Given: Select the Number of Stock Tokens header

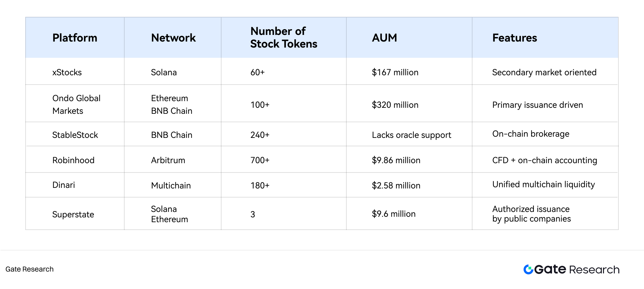Looking at the screenshot, I should (283, 38).
